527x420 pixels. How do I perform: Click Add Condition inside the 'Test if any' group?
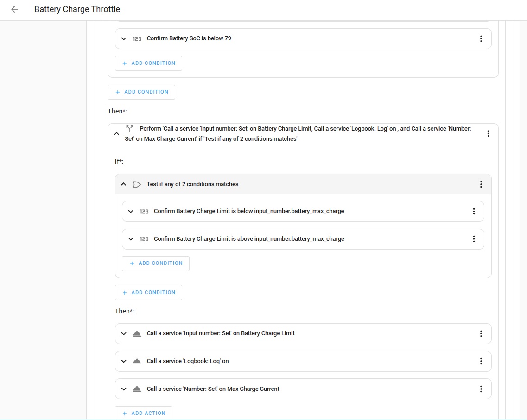coord(155,263)
